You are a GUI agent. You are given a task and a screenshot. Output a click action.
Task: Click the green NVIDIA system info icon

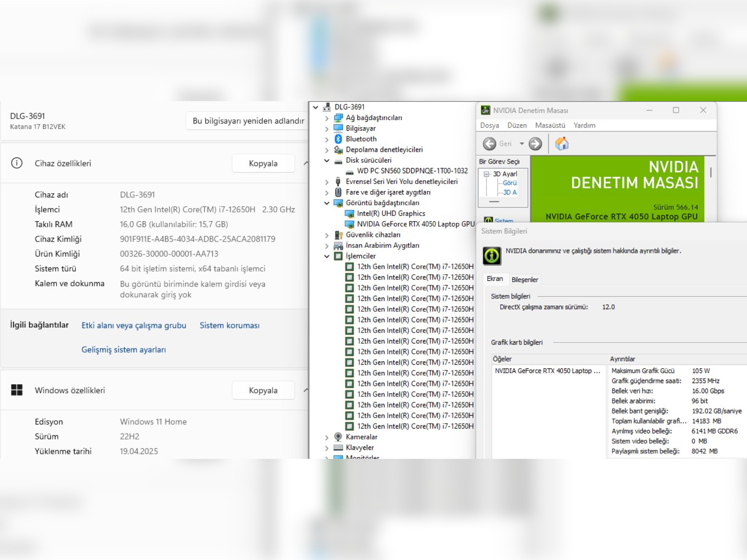[x=492, y=256]
